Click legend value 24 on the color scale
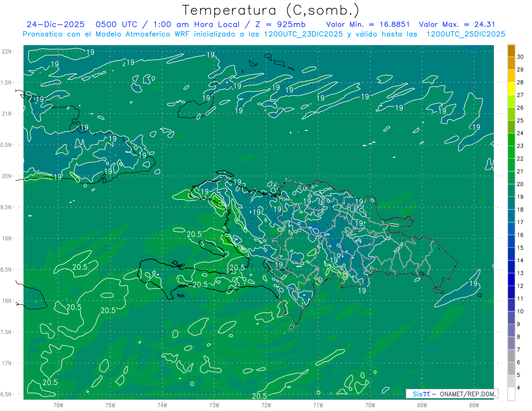 (x=520, y=133)
